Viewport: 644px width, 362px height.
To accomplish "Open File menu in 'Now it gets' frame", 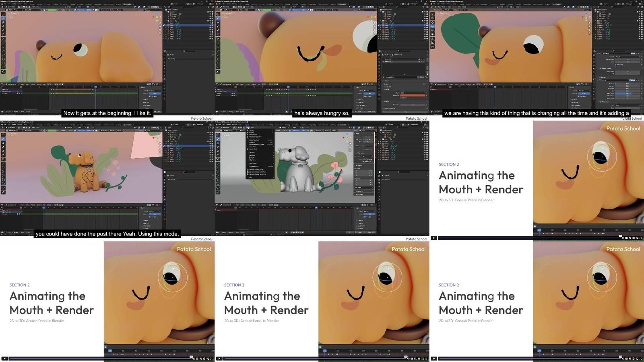I will click(5, 4).
